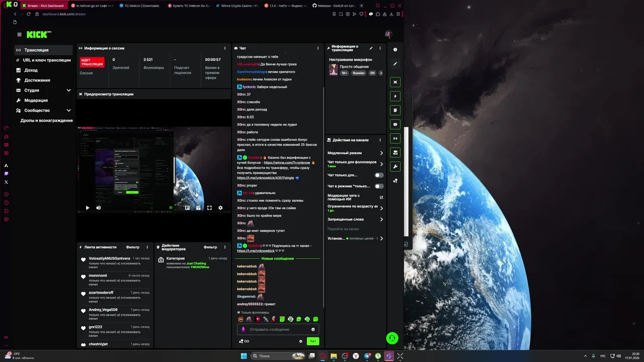The image size is (644, 362).
Task: Open chat settings gear near send button
Action: (301, 341)
